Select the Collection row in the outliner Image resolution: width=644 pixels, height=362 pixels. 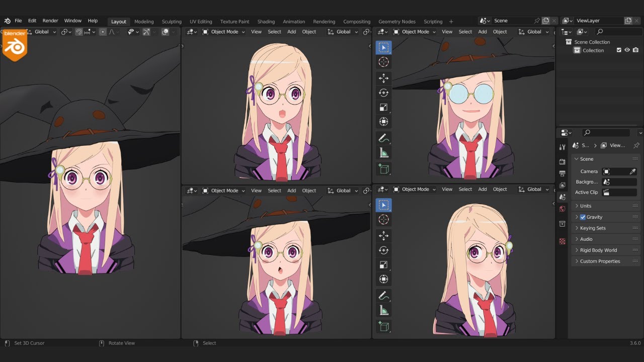pos(593,50)
